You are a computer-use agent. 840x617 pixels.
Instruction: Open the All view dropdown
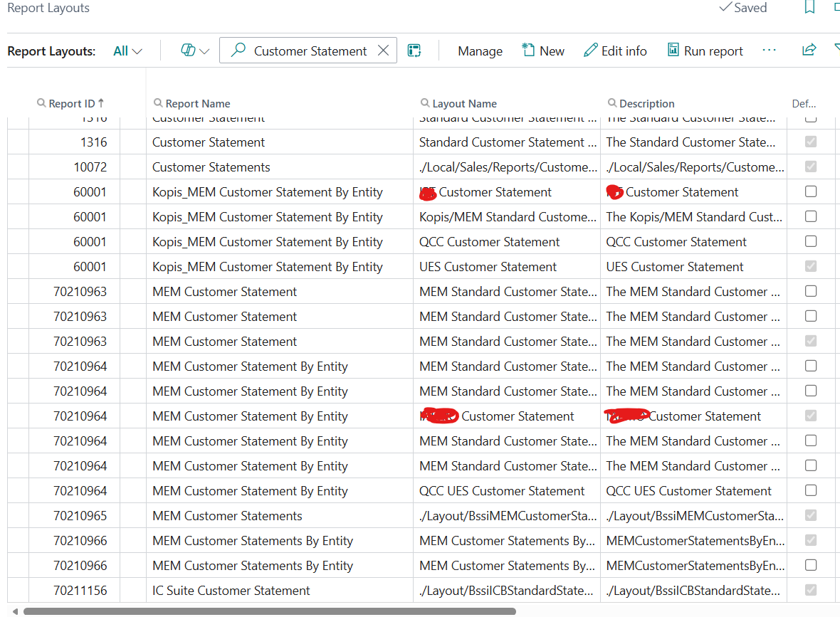pyautogui.click(x=127, y=51)
